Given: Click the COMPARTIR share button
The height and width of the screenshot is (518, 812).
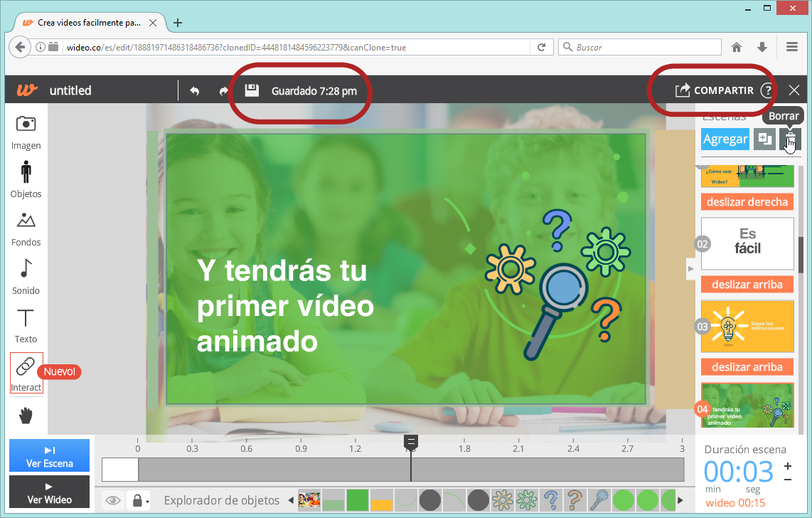Looking at the screenshot, I should (x=715, y=90).
